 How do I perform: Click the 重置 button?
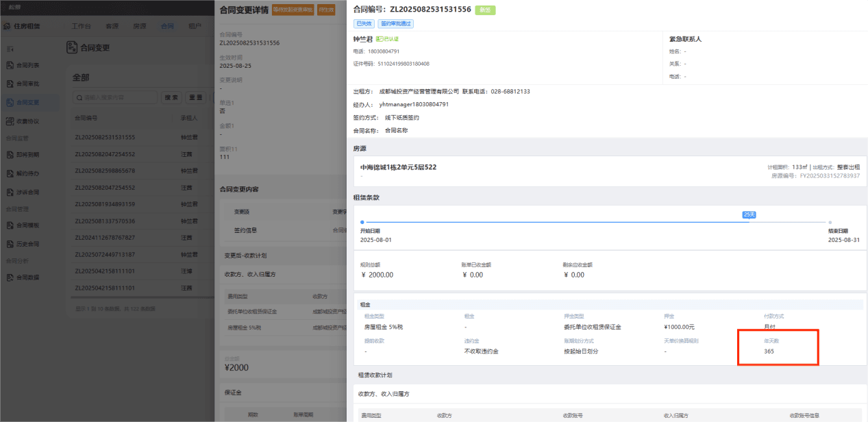pos(196,98)
